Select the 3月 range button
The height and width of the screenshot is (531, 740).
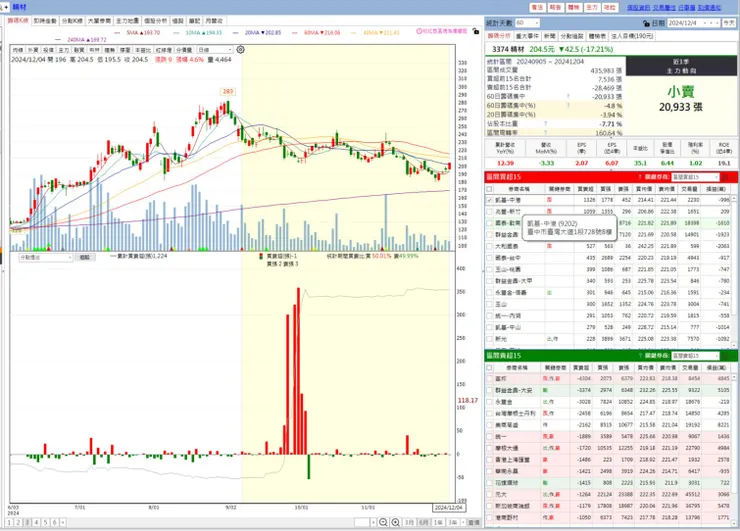[409, 523]
